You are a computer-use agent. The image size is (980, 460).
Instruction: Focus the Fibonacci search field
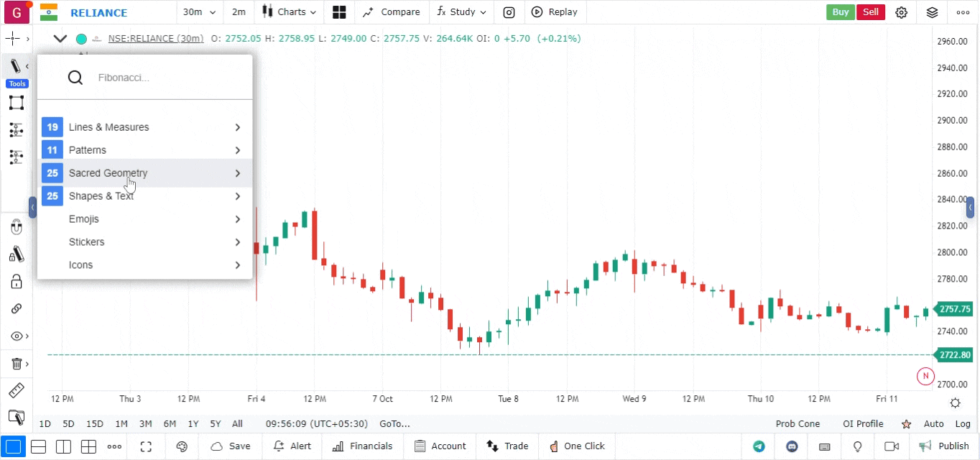pos(165,78)
